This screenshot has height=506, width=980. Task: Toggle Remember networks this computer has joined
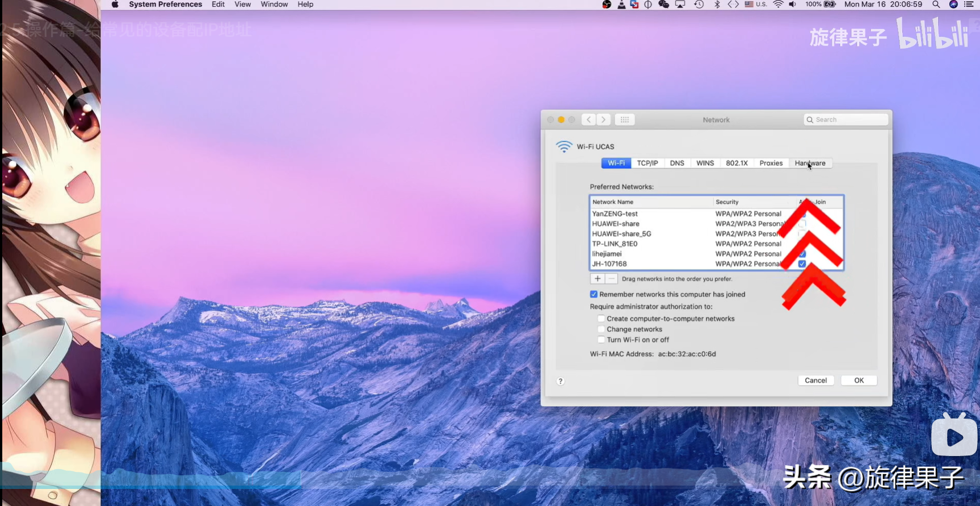[x=594, y=294]
